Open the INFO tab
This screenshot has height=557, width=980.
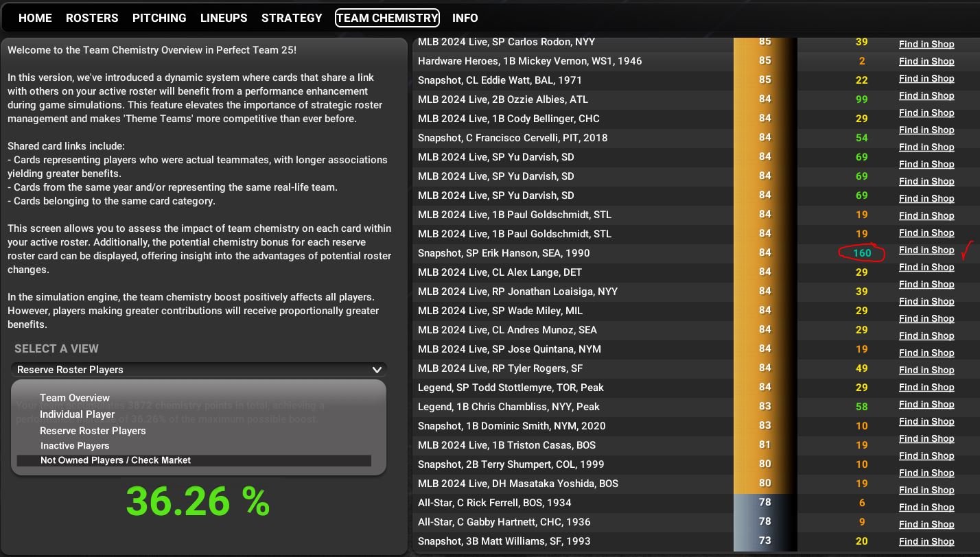click(465, 18)
